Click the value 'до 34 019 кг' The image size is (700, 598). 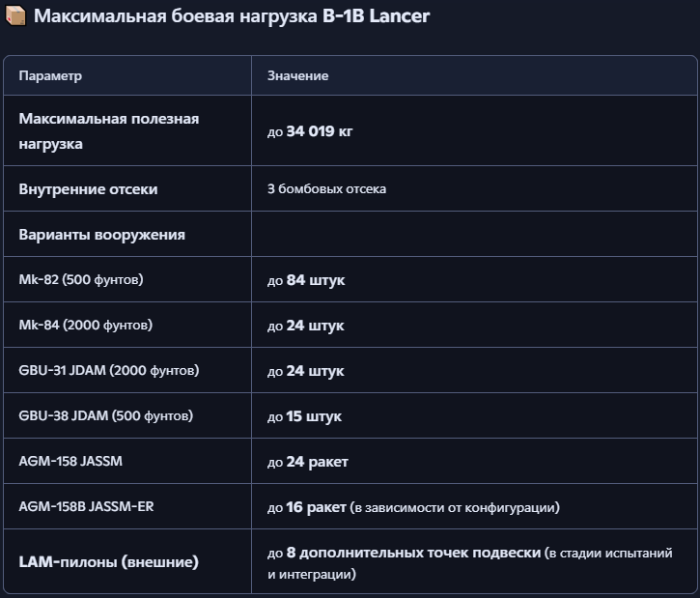pyautogui.click(x=310, y=131)
